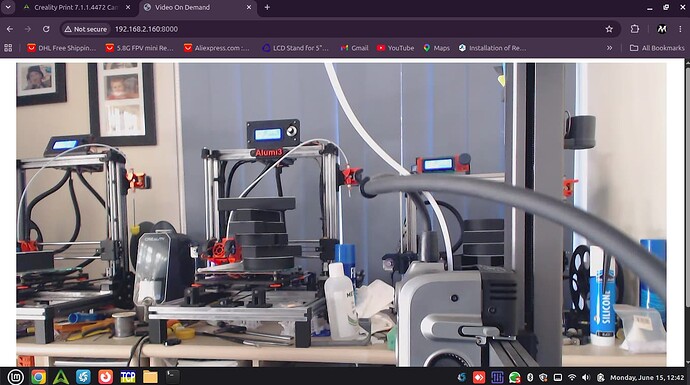Open the TCP app in taskbar
Image resolution: width=690 pixels, height=385 pixels.
128,377
